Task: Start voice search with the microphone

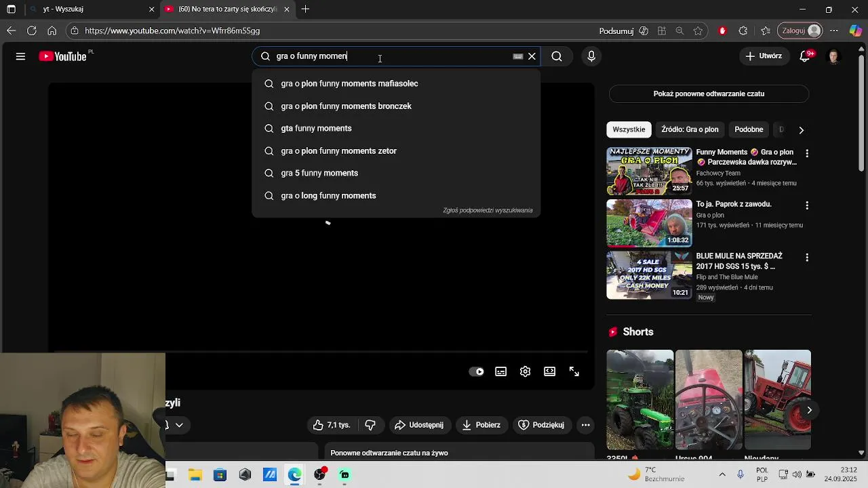Action: click(x=591, y=56)
